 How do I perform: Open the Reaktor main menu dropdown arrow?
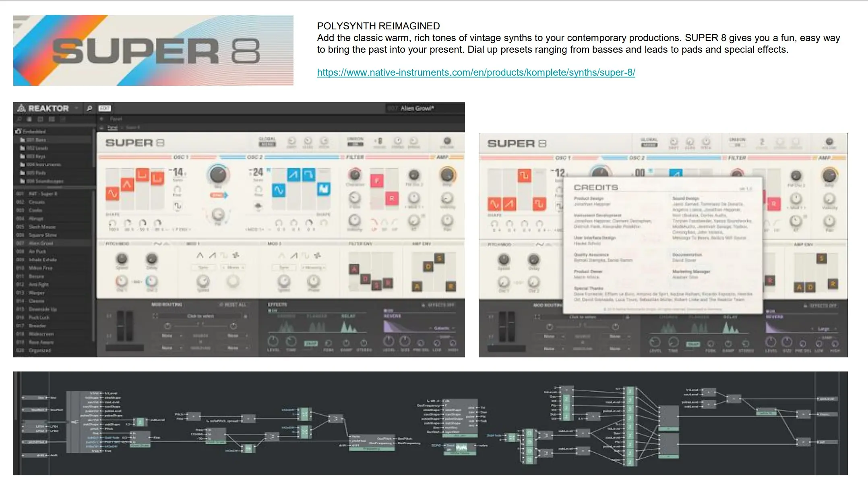(76, 108)
